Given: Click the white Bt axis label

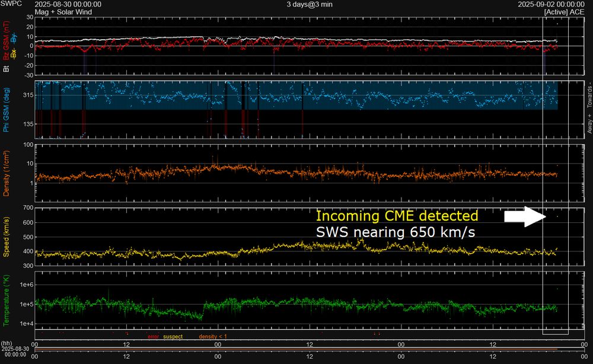Looking at the screenshot, I should click(x=6, y=69).
